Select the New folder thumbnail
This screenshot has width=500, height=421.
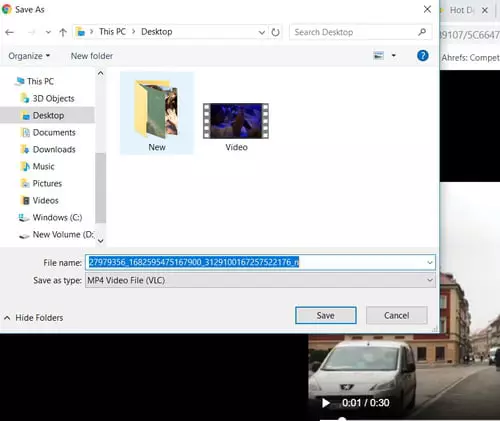click(x=157, y=113)
